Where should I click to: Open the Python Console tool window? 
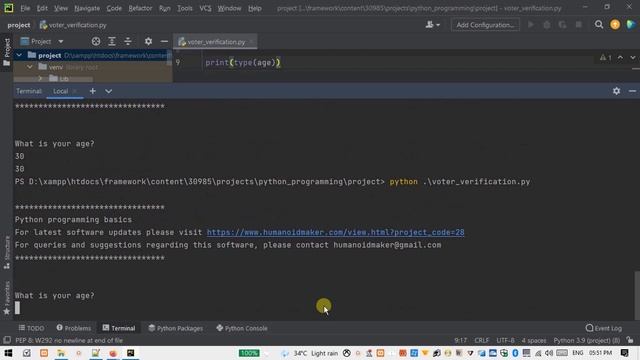(242, 328)
